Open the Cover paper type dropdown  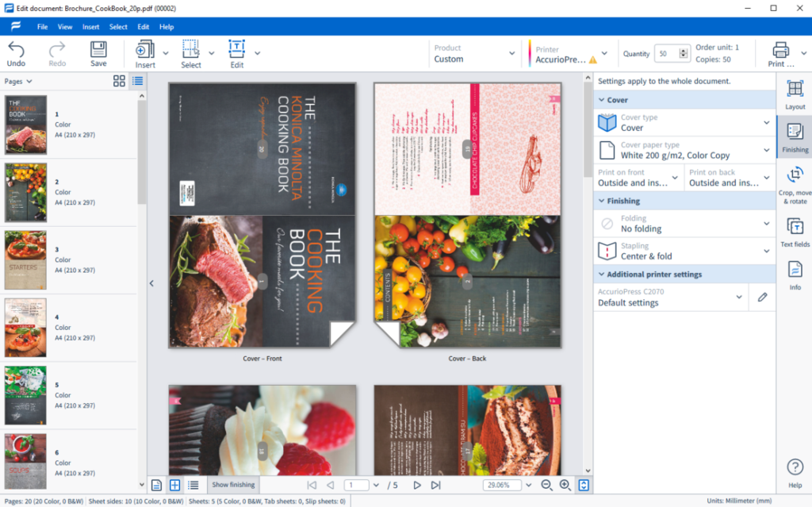point(684,150)
